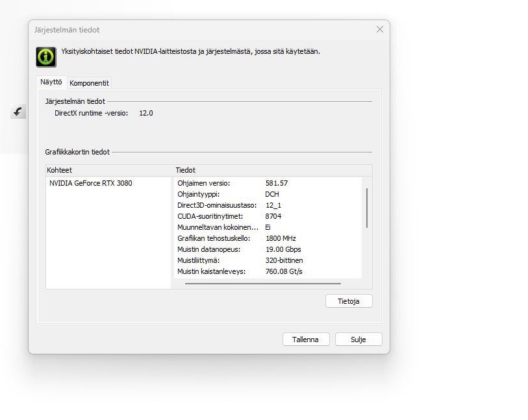The image size is (528, 420).
Task: Click the 320-bittinen value
Action: 284,260
